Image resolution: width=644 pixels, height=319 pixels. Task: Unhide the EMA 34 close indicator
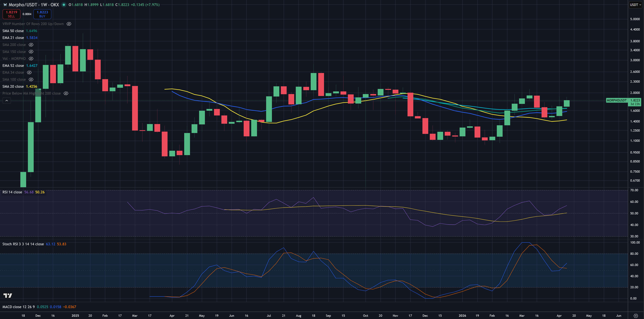pyautogui.click(x=29, y=72)
